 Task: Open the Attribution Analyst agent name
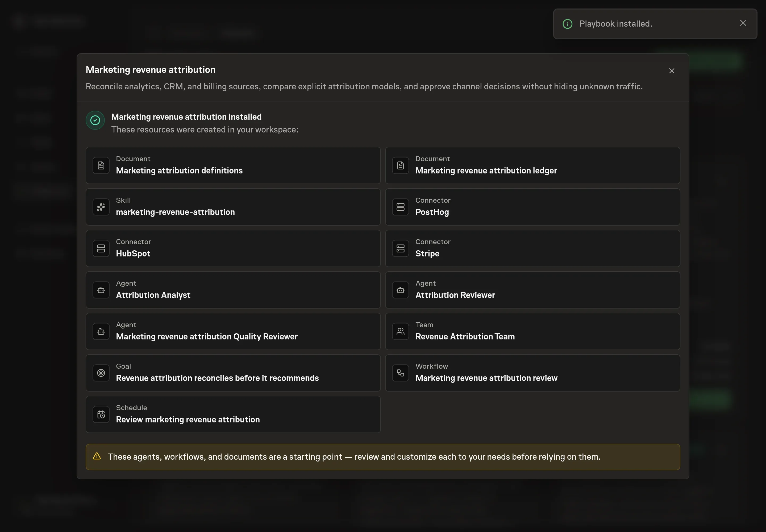[153, 295]
